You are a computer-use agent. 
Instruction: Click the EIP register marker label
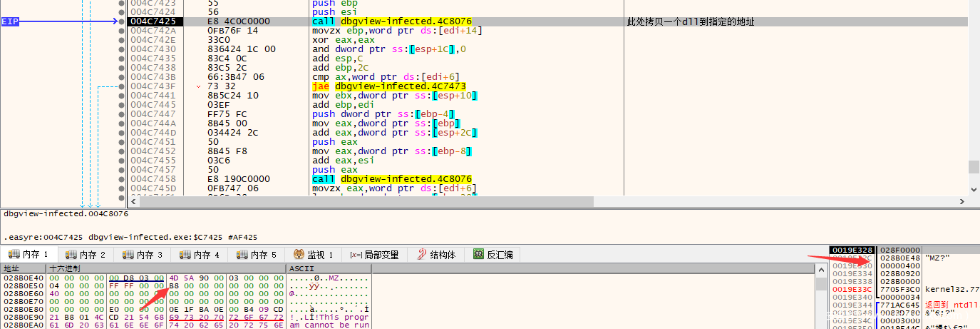10,22
